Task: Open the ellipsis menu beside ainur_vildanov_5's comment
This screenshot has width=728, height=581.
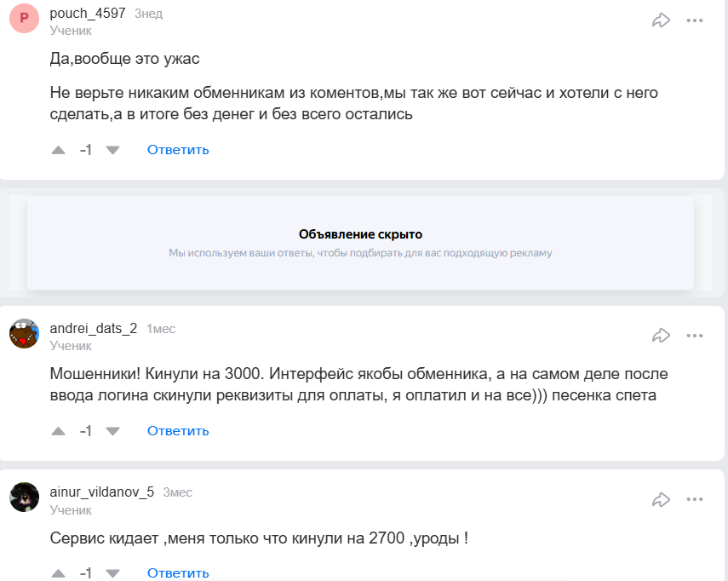Action: (x=696, y=500)
